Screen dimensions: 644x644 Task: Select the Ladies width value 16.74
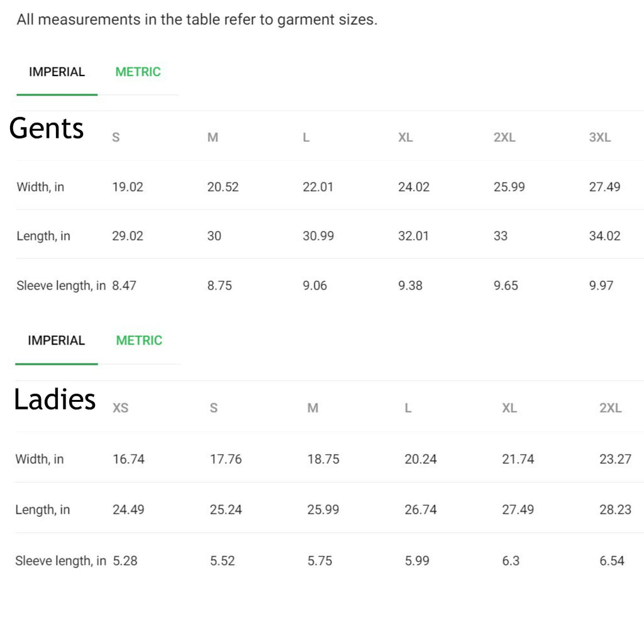(128, 459)
